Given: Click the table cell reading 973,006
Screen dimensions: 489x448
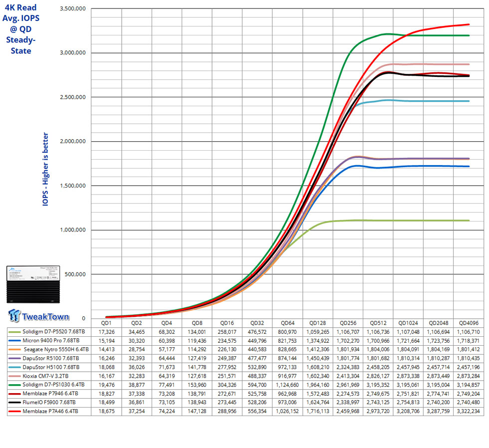Looking at the screenshot, I should point(287,403).
